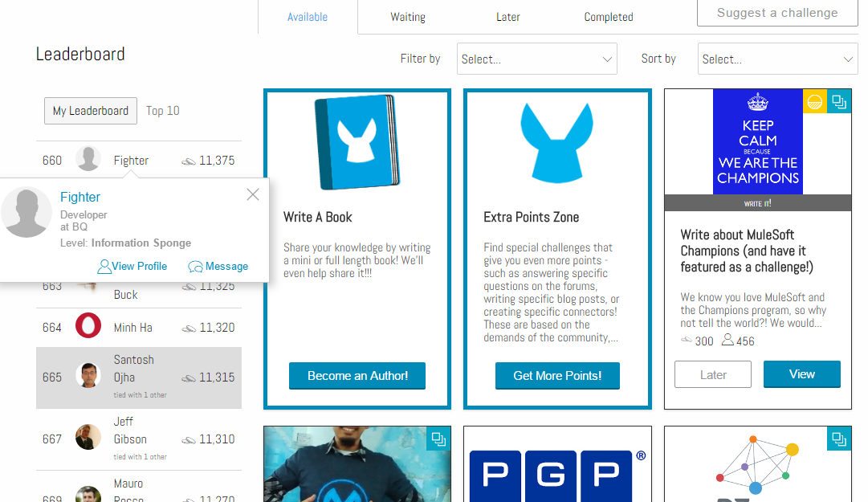Viewport: 868px width, 502px height.
Task: Click the Jeff Gibson leaderboard name
Action: 130,431
